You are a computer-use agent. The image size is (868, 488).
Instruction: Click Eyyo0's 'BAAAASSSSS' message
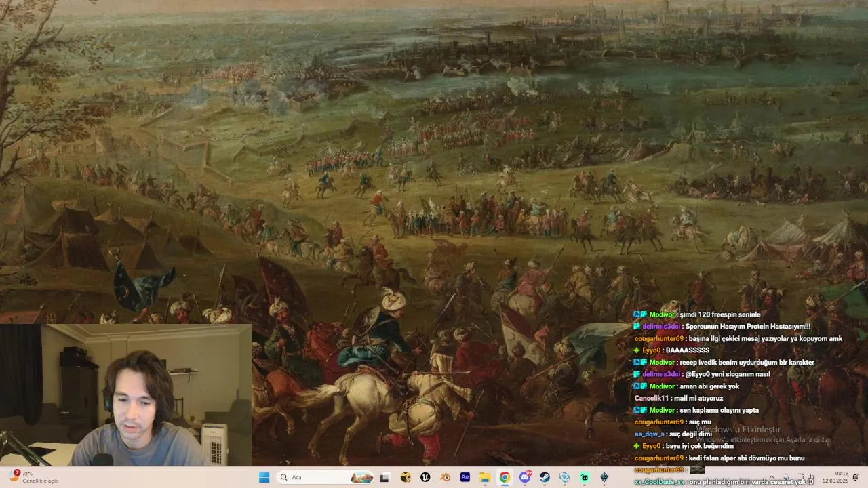688,350
